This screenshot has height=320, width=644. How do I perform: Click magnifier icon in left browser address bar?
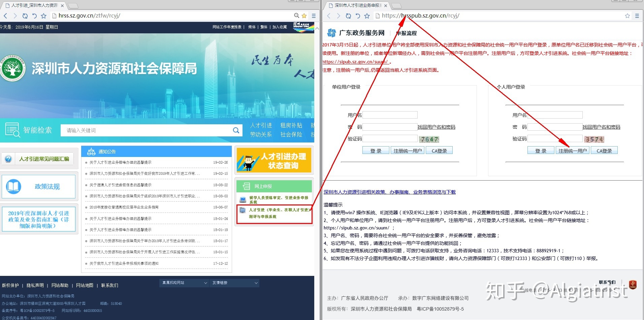pos(296,15)
